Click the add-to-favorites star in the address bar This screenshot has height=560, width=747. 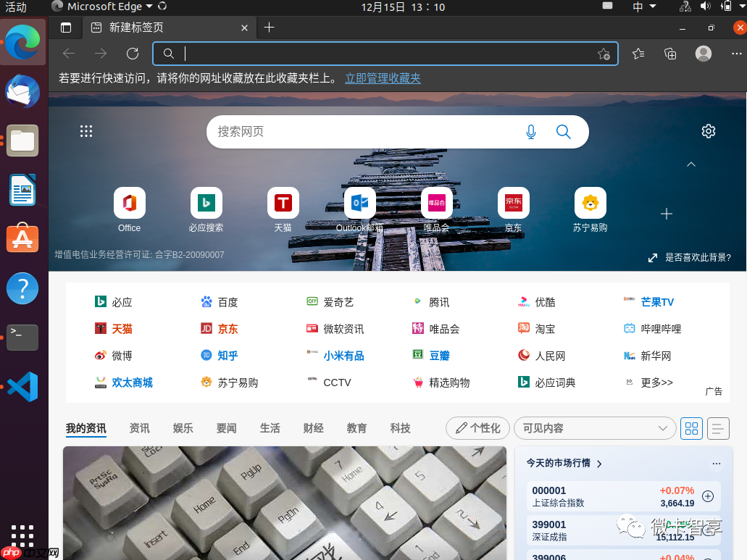click(x=604, y=54)
